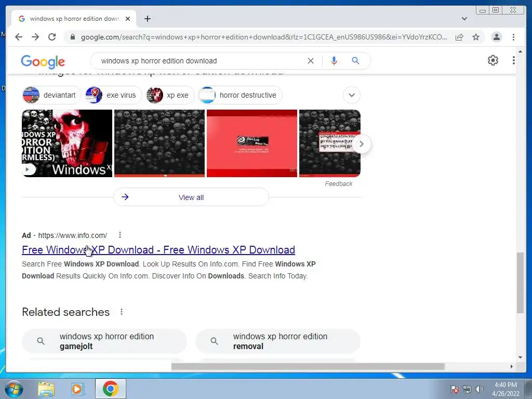Open a new tab with plus button
This screenshot has width=532, height=399.
pos(147,19)
